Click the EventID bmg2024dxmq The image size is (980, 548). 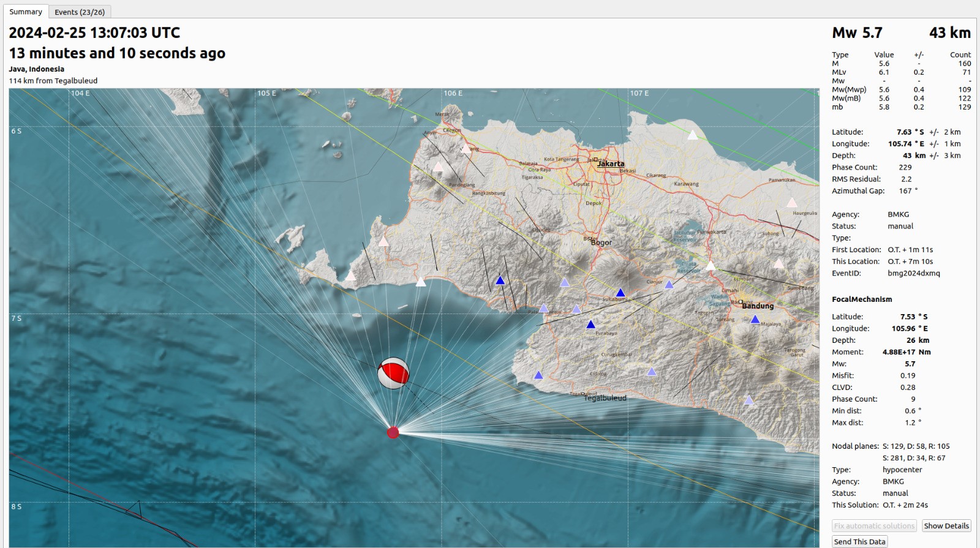click(914, 274)
